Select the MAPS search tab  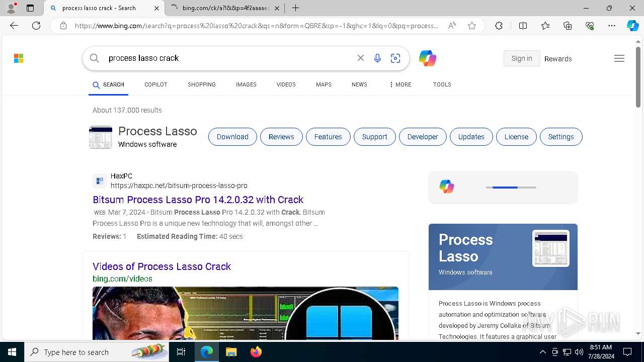[x=324, y=84]
